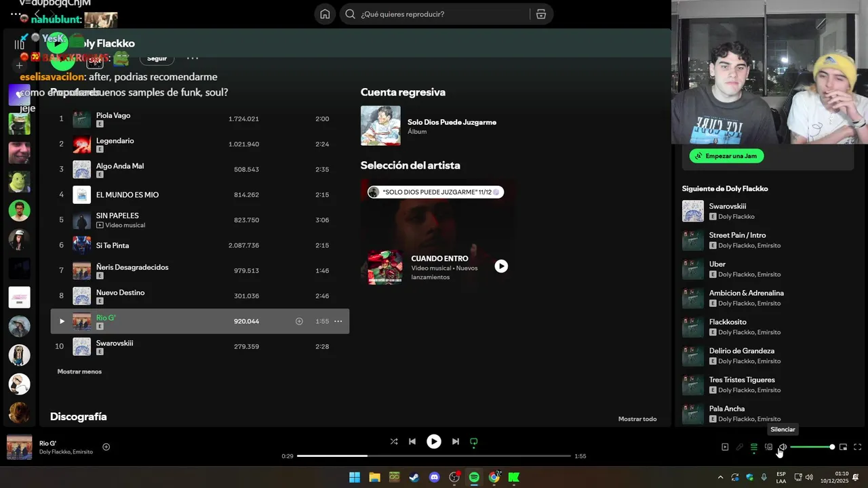
Task: Open the ESP LAA language switcher
Action: 781,477
